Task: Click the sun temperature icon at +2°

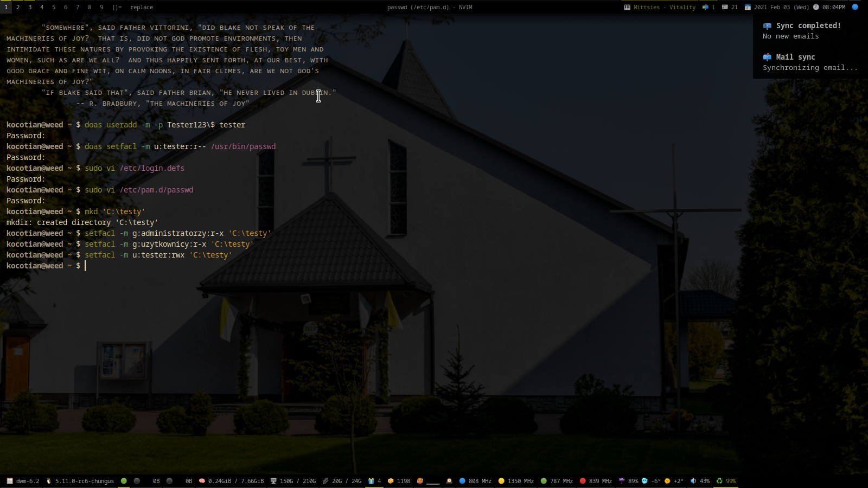Action: click(667, 481)
